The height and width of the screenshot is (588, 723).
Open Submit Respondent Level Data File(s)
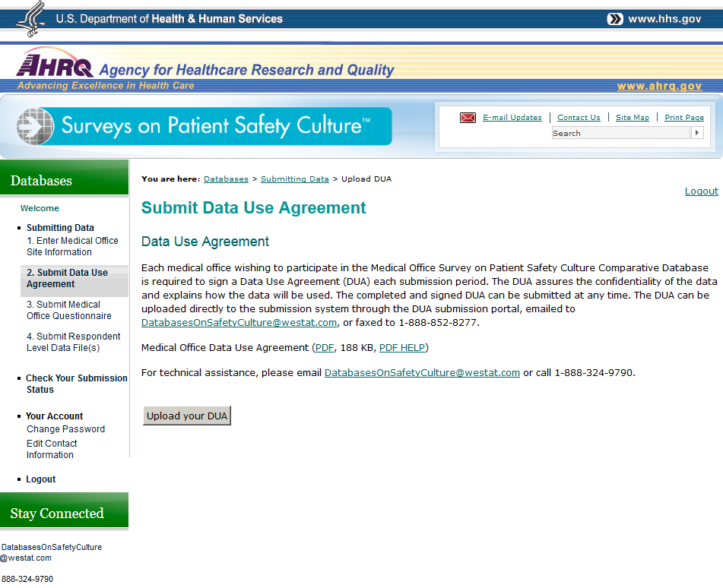click(74, 342)
